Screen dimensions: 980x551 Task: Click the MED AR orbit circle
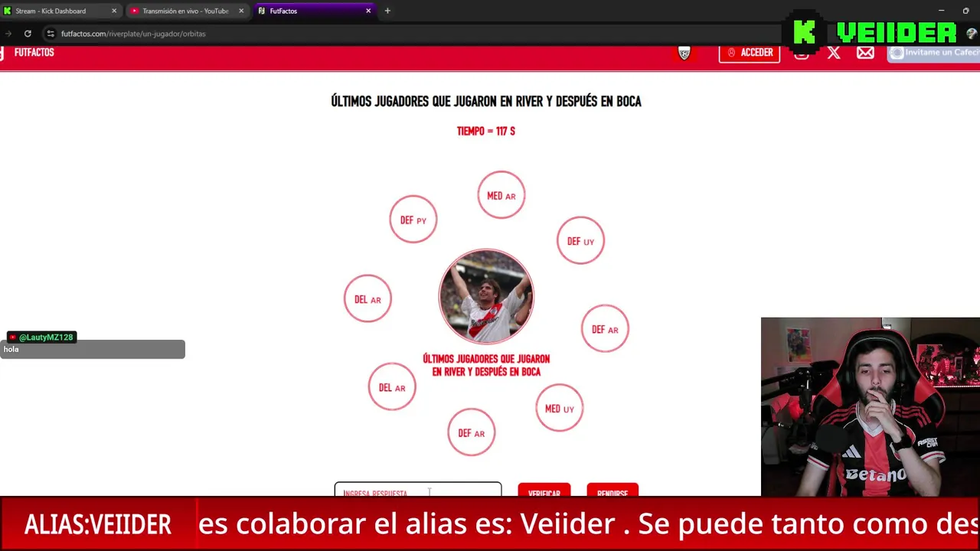(x=501, y=195)
